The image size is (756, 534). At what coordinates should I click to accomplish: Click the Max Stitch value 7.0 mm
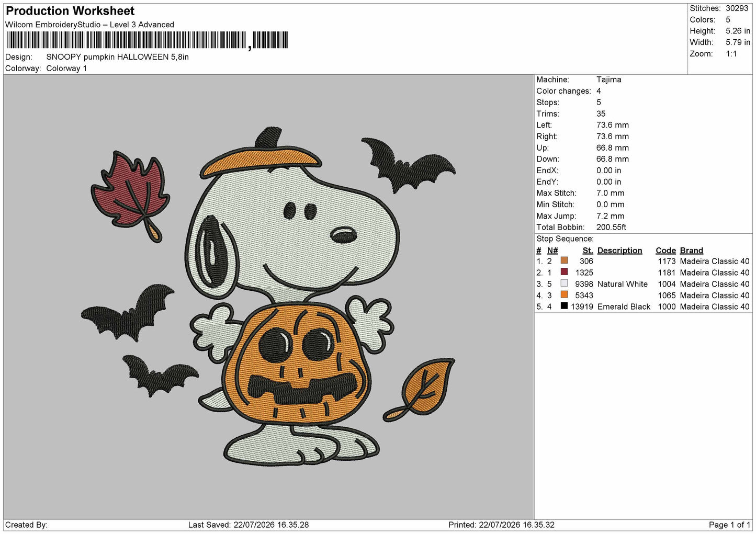tap(611, 193)
